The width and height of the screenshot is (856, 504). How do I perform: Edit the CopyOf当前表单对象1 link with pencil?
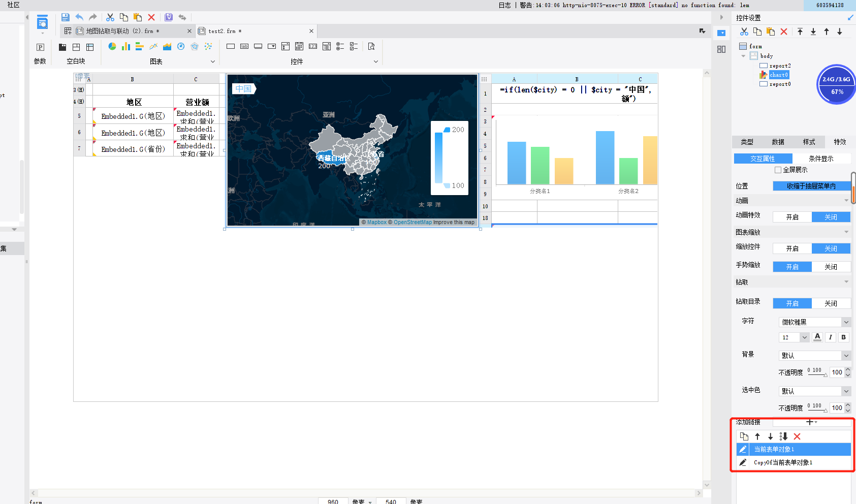pos(743,462)
